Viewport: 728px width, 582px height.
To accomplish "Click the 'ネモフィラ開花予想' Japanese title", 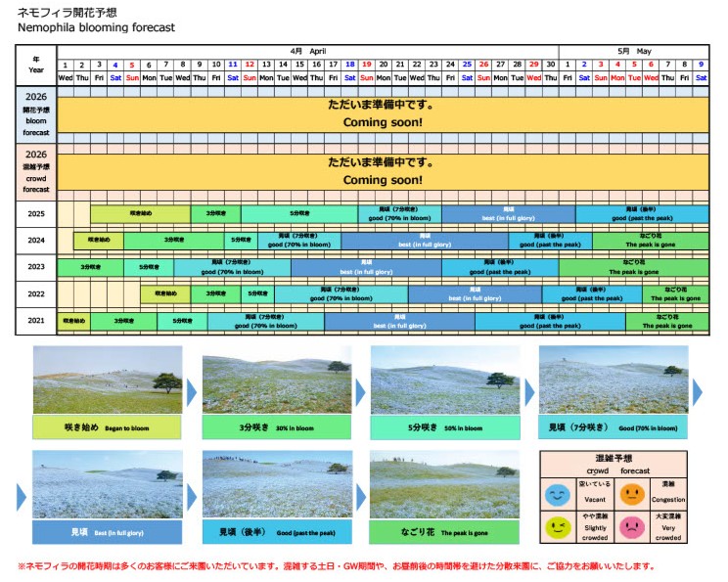I will pos(68,13).
